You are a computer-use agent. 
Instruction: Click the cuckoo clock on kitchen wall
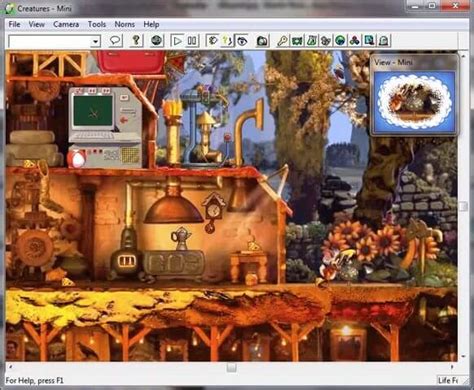point(213,213)
